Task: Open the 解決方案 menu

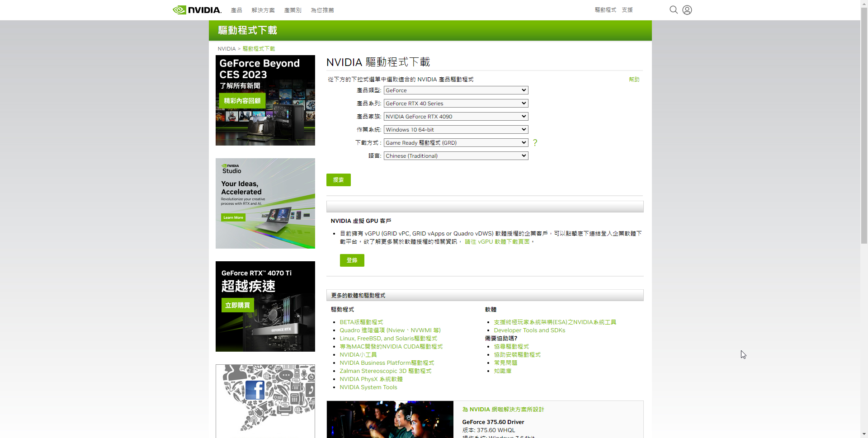Action: (263, 10)
